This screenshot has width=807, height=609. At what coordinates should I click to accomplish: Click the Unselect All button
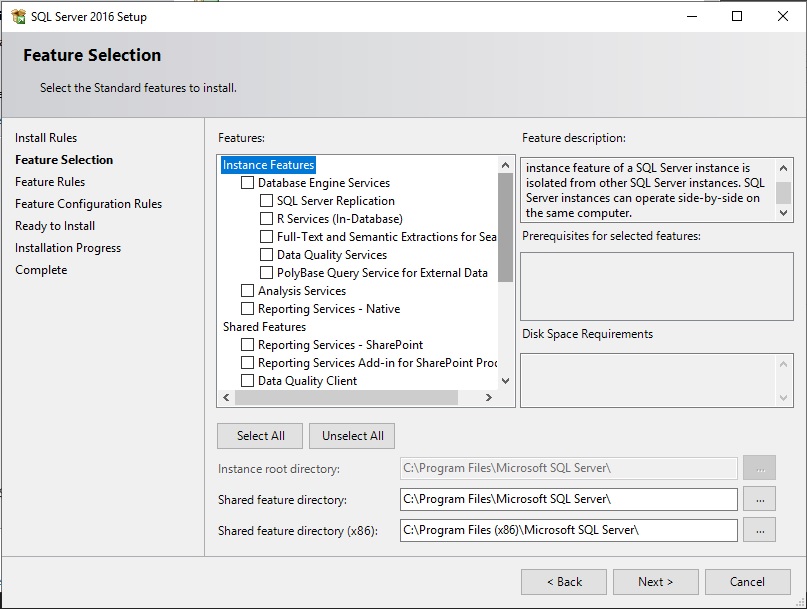pos(355,435)
